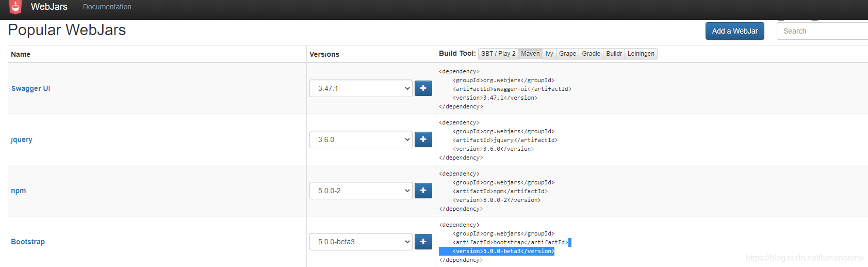Open the npm link

[18, 191]
